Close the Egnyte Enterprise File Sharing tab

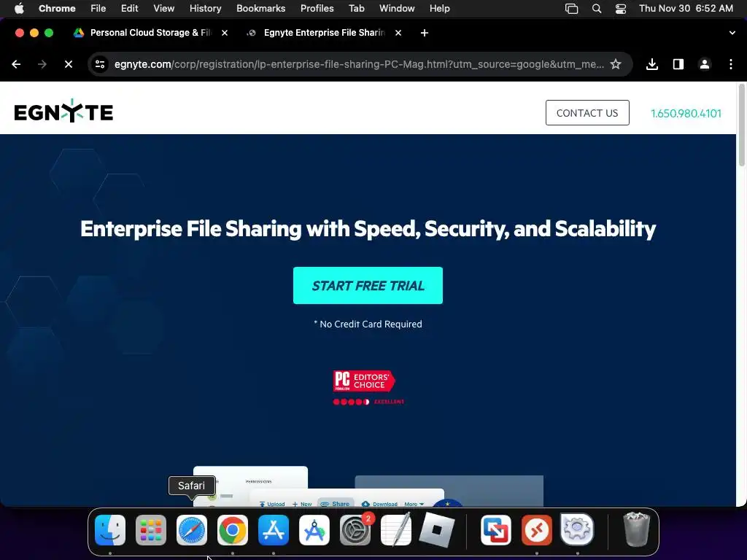pos(398,33)
